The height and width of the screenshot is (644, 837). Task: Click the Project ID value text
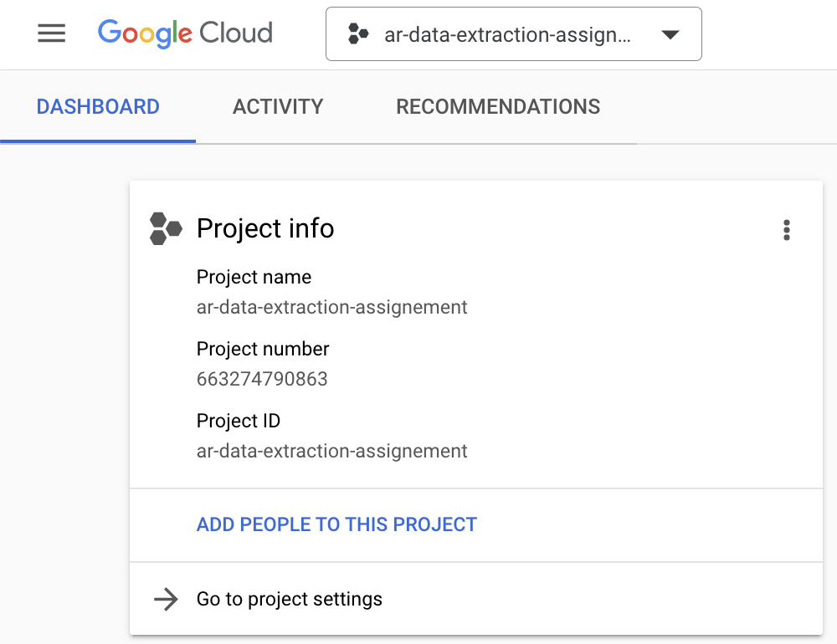331,451
